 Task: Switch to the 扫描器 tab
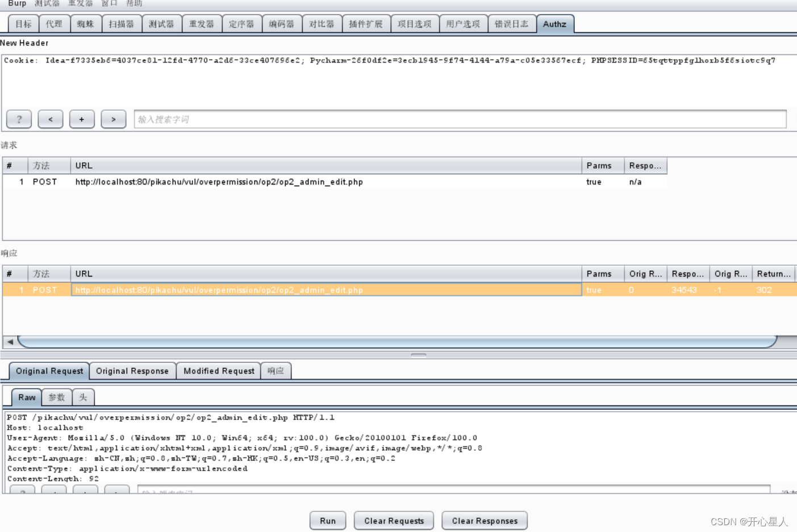tap(122, 24)
